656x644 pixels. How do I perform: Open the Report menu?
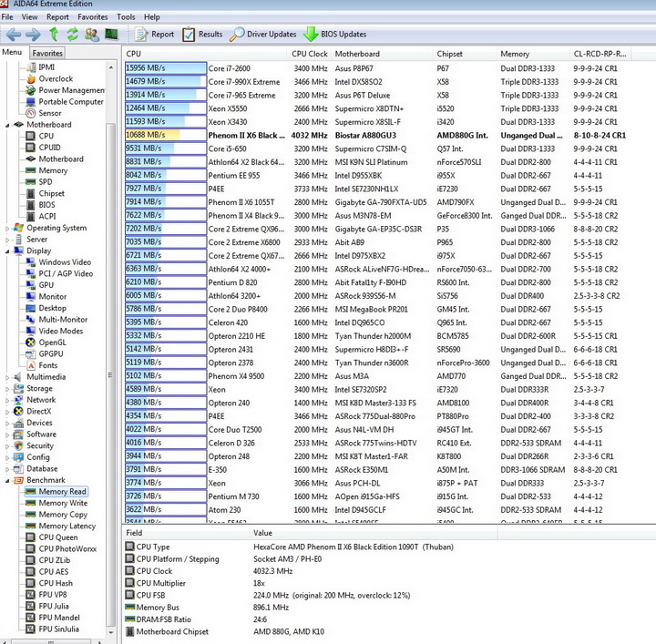click(57, 17)
